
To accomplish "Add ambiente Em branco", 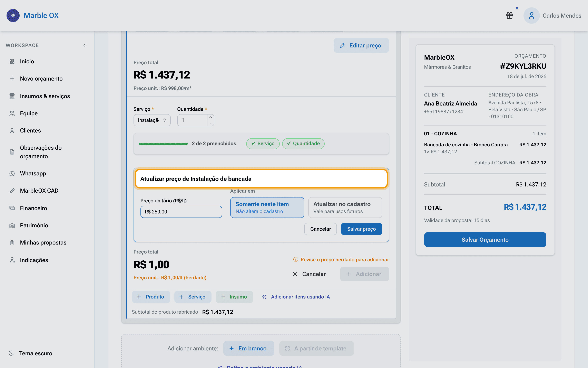I will click(x=248, y=349).
